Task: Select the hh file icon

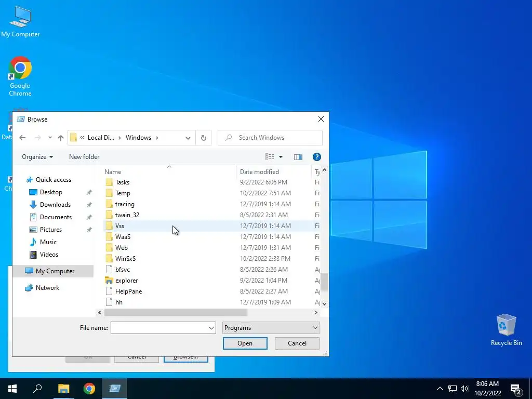Action: pos(109,302)
